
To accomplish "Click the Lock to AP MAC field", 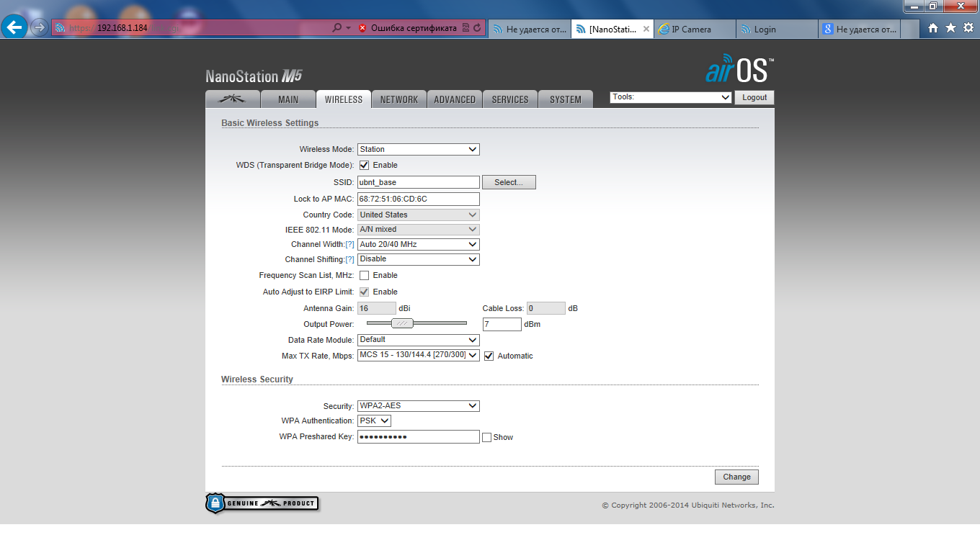I will pyautogui.click(x=419, y=199).
